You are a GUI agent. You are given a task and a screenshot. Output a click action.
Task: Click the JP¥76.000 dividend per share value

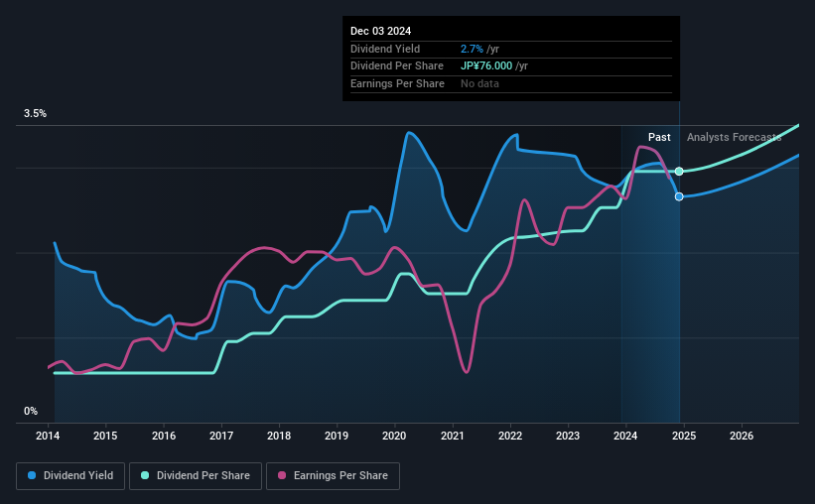(486, 66)
